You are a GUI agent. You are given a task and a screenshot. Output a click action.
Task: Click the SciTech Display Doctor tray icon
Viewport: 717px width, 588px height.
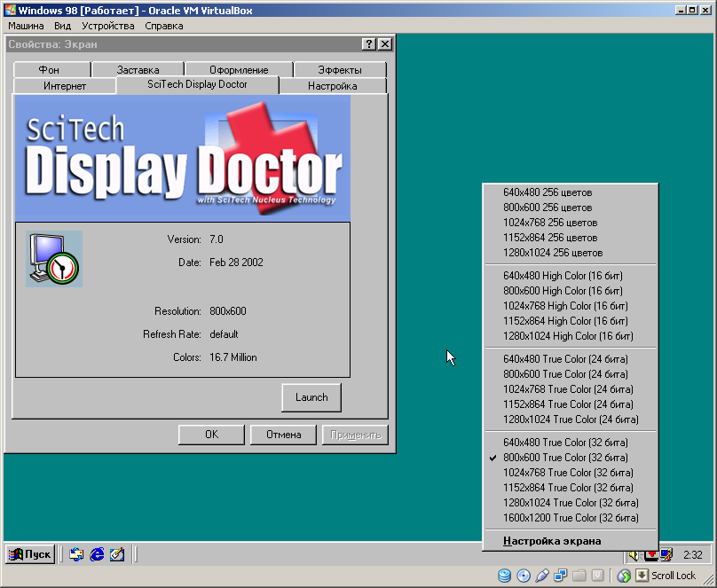(x=651, y=555)
